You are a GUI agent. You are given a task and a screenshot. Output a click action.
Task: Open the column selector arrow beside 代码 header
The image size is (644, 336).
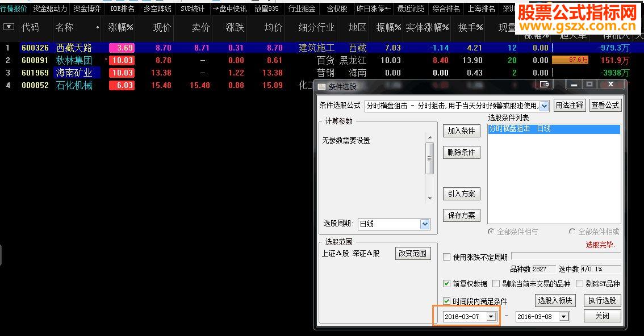(x=9, y=27)
